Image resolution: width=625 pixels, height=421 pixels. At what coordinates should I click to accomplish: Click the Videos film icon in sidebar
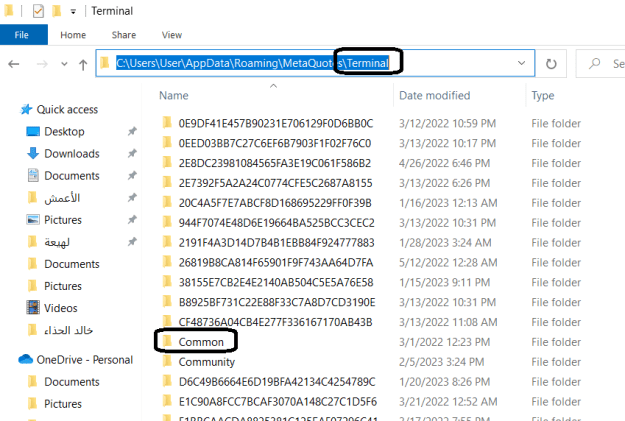pyautogui.click(x=33, y=307)
